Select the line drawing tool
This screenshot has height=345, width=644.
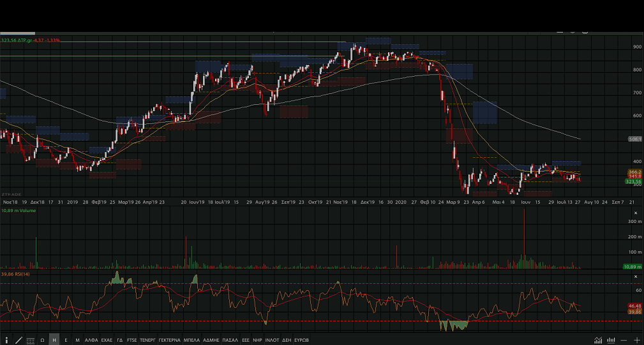(19, 340)
